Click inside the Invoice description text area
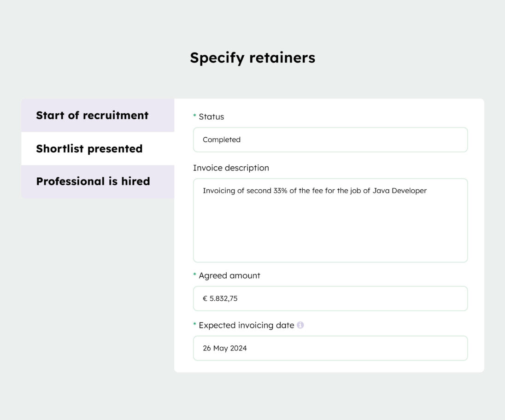Screen dimensions: 505x420 point(330,220)
